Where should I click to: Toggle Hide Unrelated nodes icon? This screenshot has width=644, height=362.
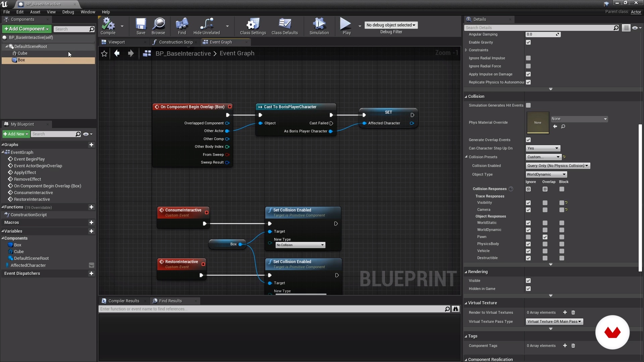207,26
